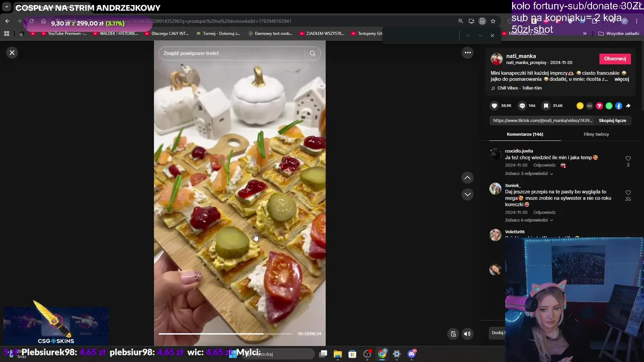Open 'Darmowy test osob...' bookmark

pyautogui.click(x=270, y=34)
